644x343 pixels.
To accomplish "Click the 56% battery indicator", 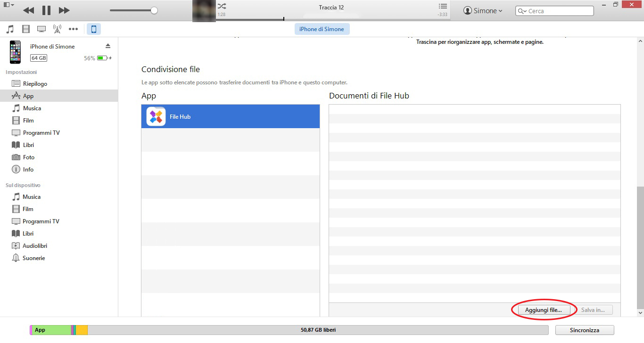I will (98, 58).
